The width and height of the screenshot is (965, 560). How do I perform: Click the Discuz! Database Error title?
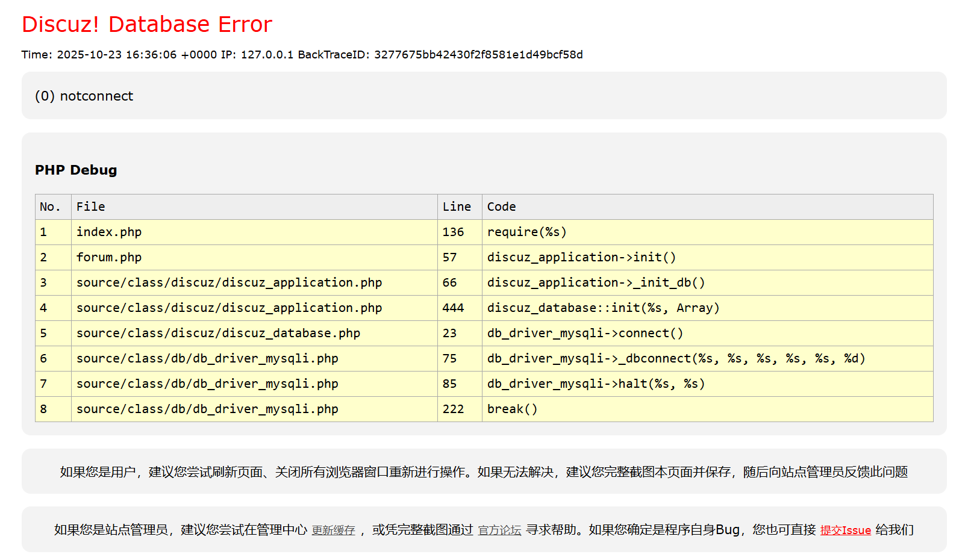point(147,25)
